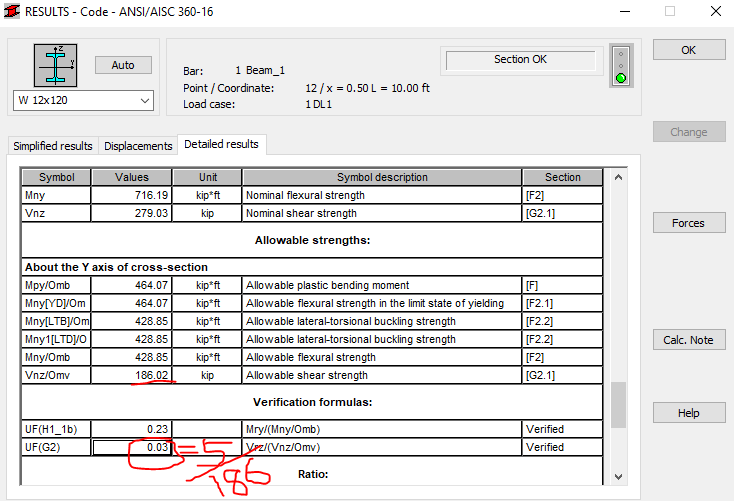Screen dimensions: 734x501
Task: Select the UF(H1_1b) value 0.23 cell
Action: [132, 429]
